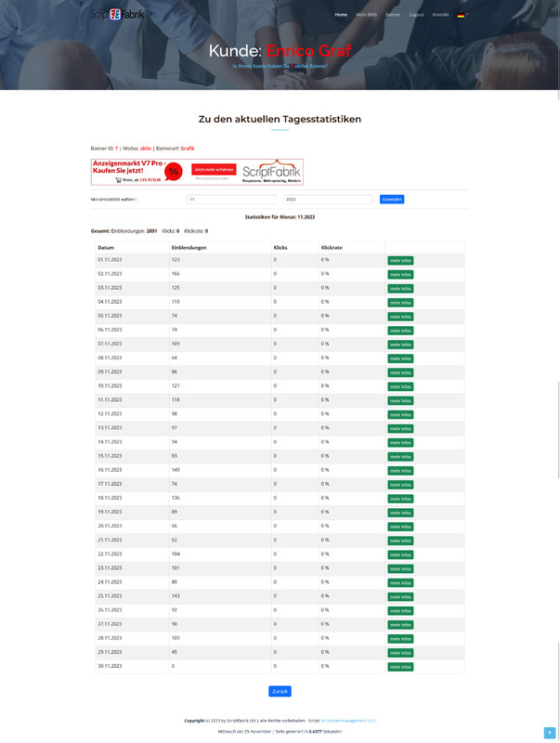Screen dimensions: 560x743
Task: Show mehr infos for 05.11.2023
Action: (x=400, y=317)
